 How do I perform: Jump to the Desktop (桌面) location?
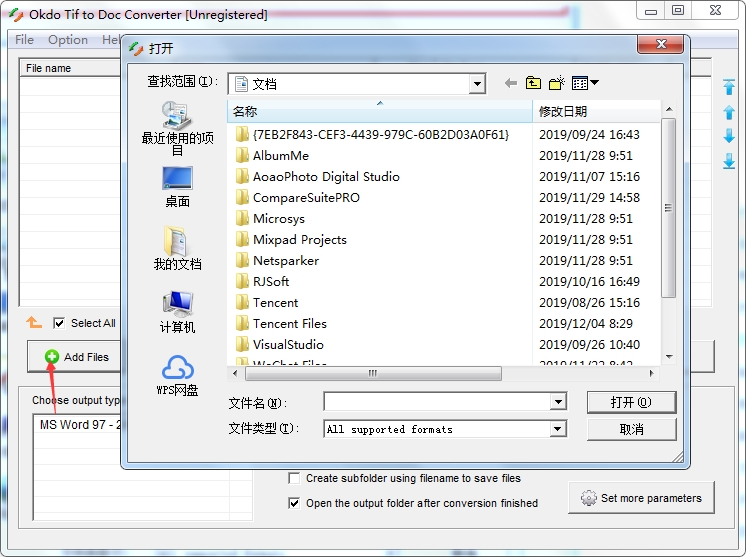(x=177, y=187)
